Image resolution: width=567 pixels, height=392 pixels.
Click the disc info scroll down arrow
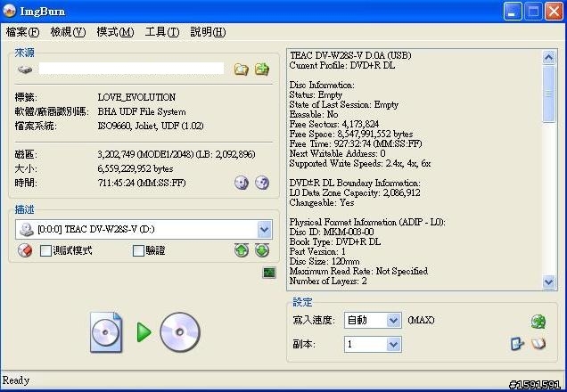point(549,282)
